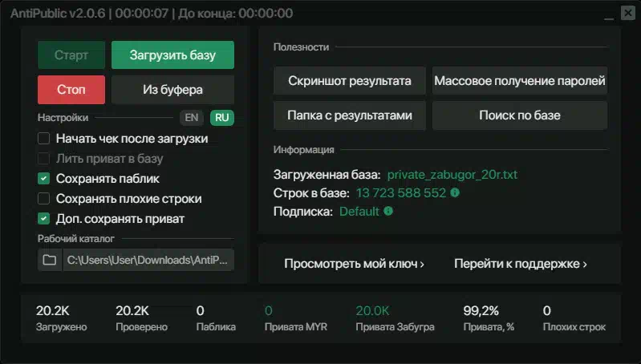Image resolution: width=641 pixels, height=364 pixels.
Task: Click the 'Плохих строк' 0 statistic
Action: click(574, 318)
